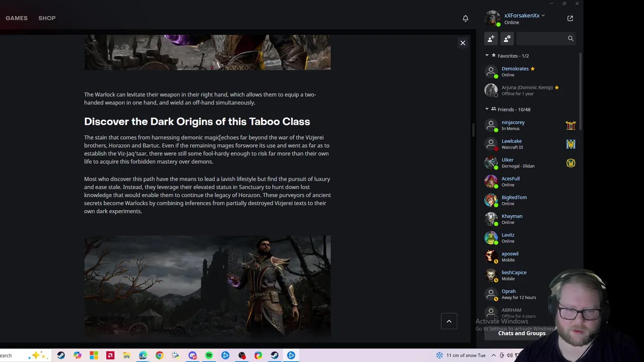This screenshot has width=644, height=362.
Task: Select friend aposwil
Action: (x=530, y=256)
